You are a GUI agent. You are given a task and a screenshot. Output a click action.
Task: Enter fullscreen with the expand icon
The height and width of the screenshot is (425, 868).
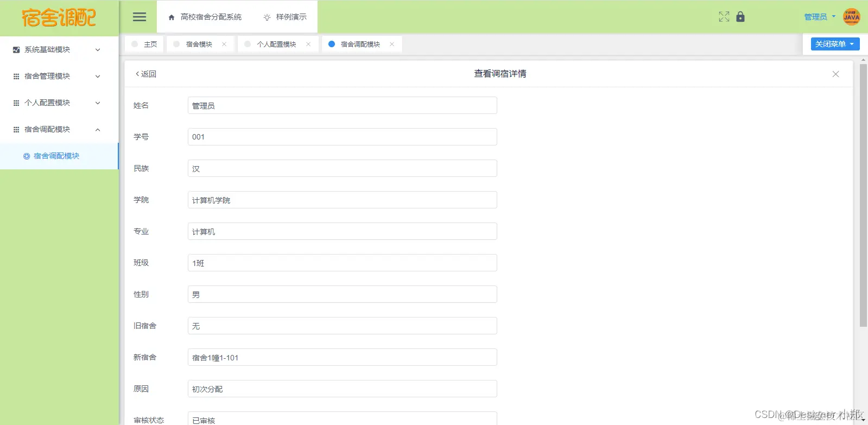point(724,17)
